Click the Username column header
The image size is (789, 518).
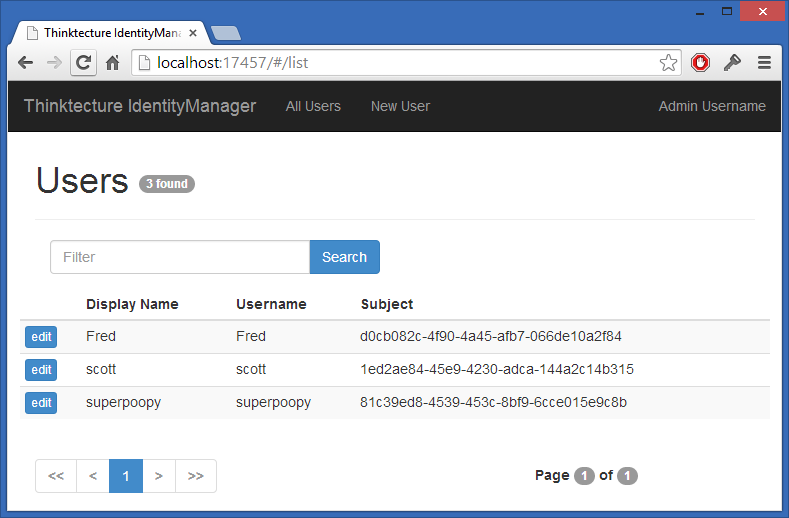click(271, 304)
